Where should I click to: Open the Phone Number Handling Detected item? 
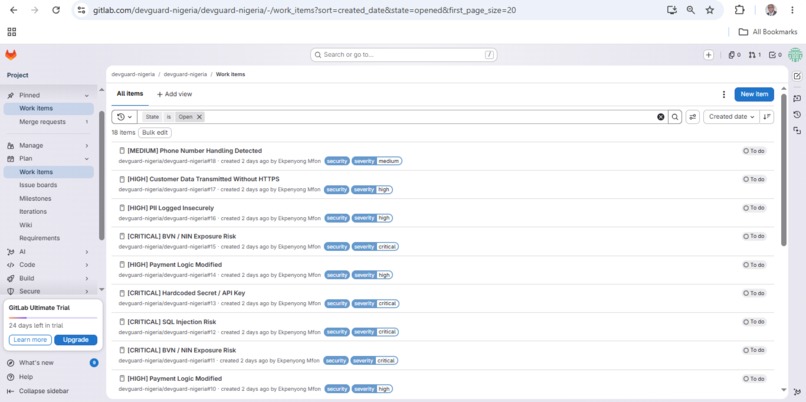(x=194, y=151)
